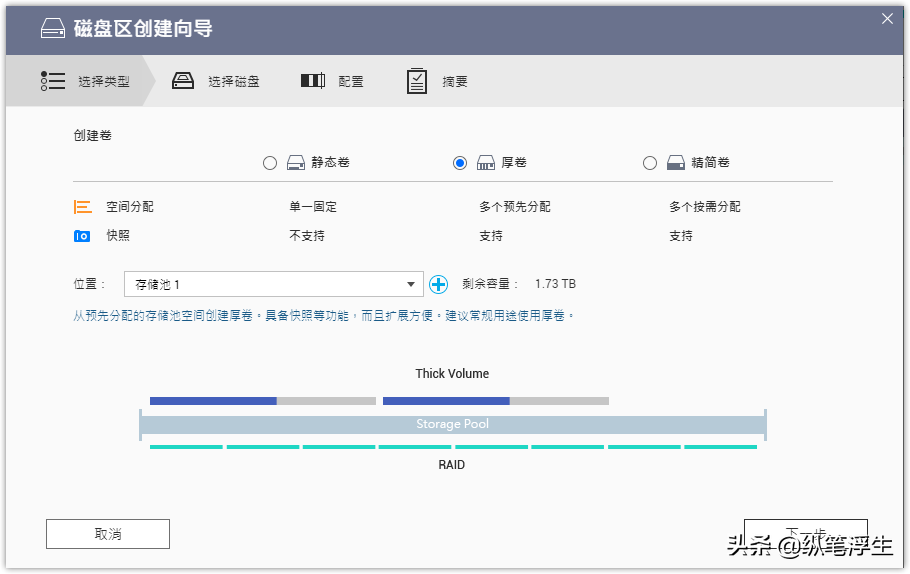Go to the 选择磁盘 wizard step
Image resolution: width=910 pixels, height=574 pixels.
point(216,81)
